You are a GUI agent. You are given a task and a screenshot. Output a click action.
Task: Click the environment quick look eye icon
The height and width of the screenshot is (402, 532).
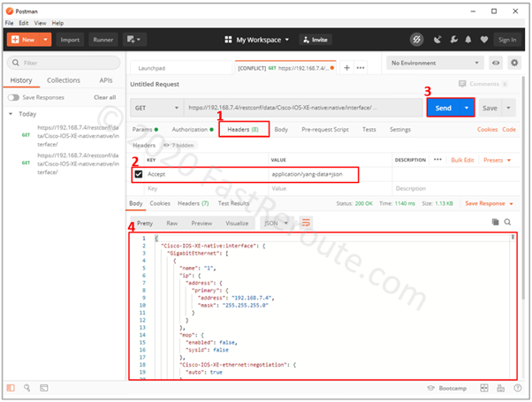click(x=496, y=63)
